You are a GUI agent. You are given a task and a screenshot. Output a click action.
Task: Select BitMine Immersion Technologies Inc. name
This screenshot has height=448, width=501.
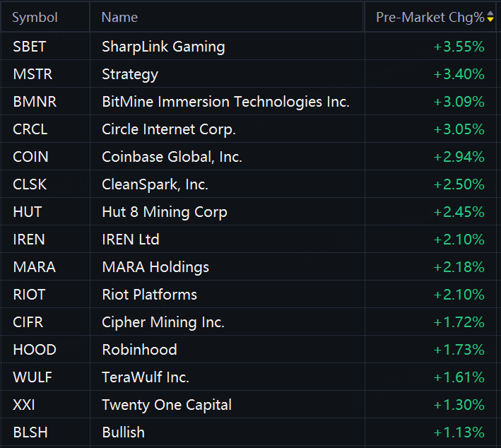pyautogui.click(x=225, y=102)
